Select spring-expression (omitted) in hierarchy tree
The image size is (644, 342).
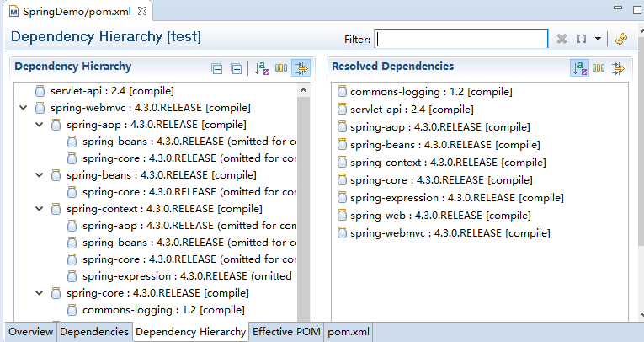pos(189,276)
